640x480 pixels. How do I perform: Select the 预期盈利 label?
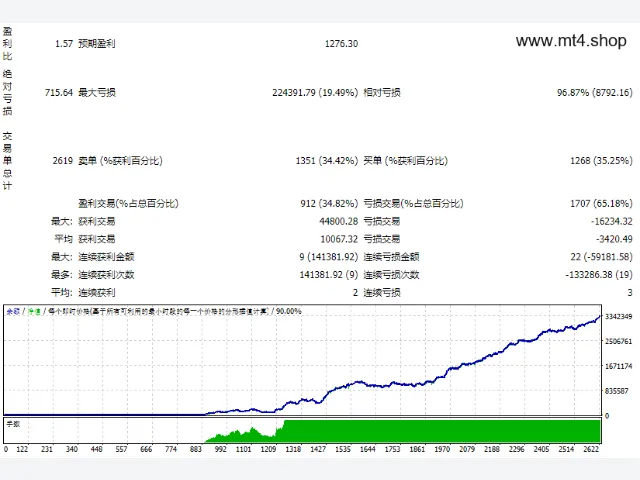(97, 44)
